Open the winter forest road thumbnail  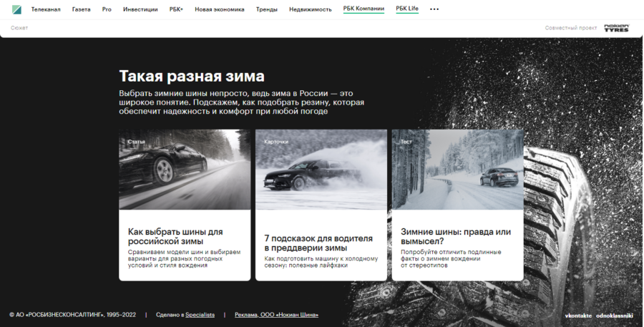(457, 170)
